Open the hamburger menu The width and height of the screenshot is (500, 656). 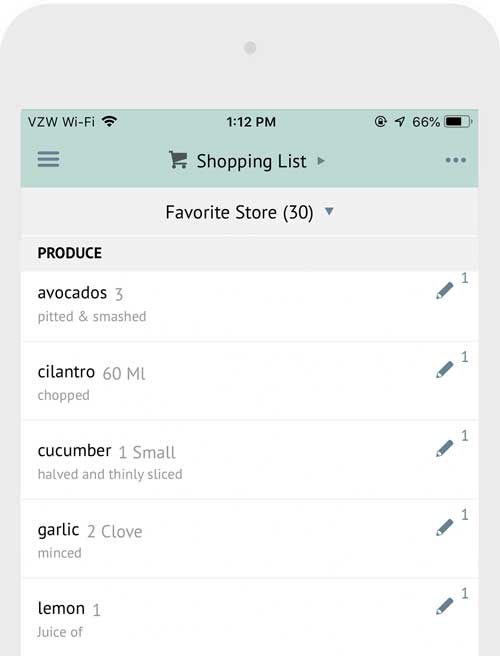[x=48, y=159]
